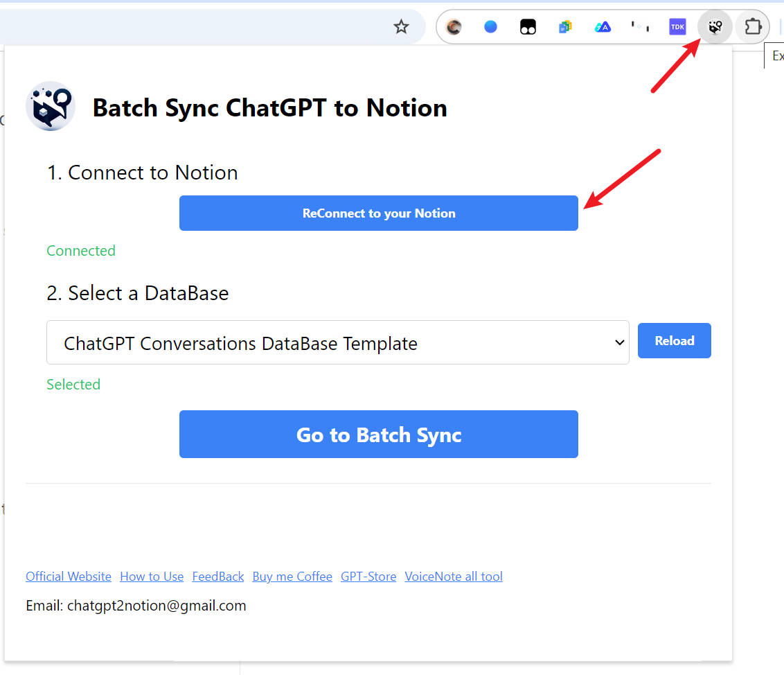Click the brown swirl extension icon
Viewport: 784px width, 675px height.
click(454, 27)
